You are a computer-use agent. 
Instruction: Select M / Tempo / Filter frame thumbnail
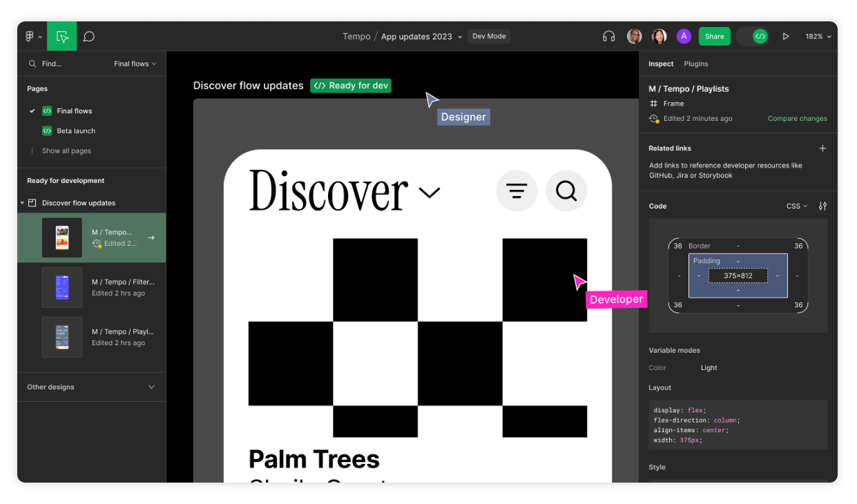coord(62,287)
